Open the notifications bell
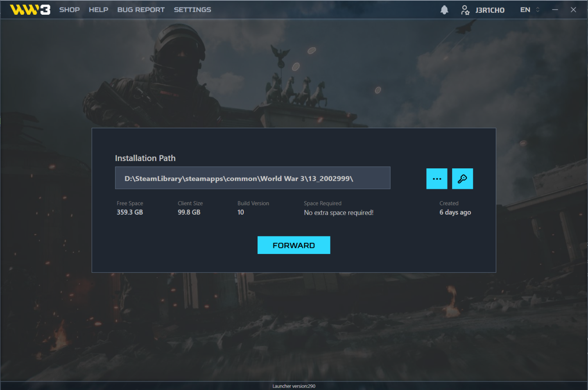588x390 pixels. point(444,10)
